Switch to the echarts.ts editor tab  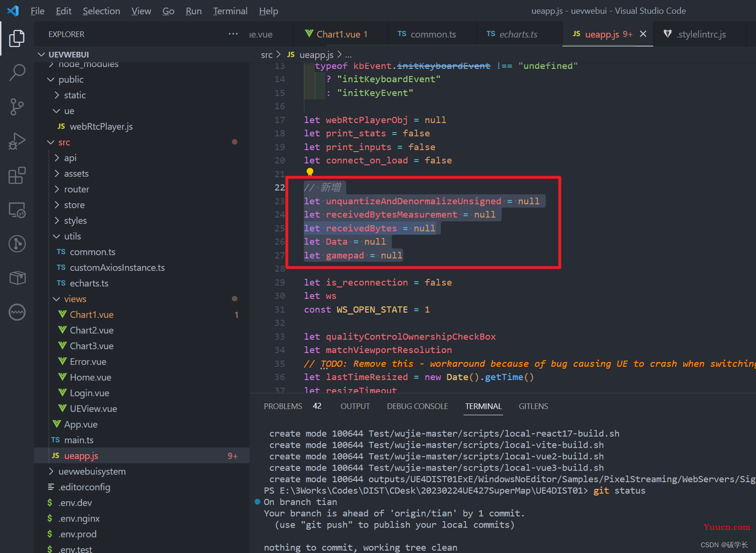(x=518, y=34)
